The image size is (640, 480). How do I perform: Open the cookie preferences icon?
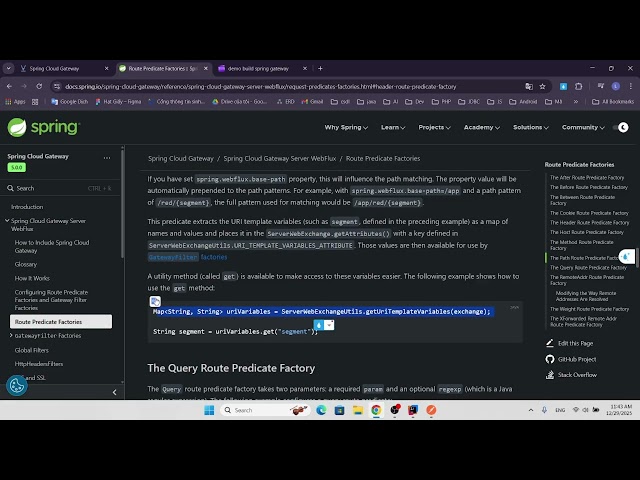tap(17, 385)
